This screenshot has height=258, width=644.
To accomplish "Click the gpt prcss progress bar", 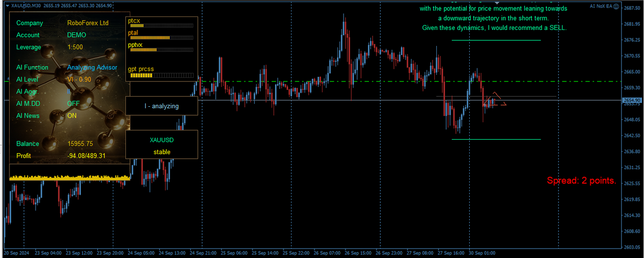I will point(161,75).
